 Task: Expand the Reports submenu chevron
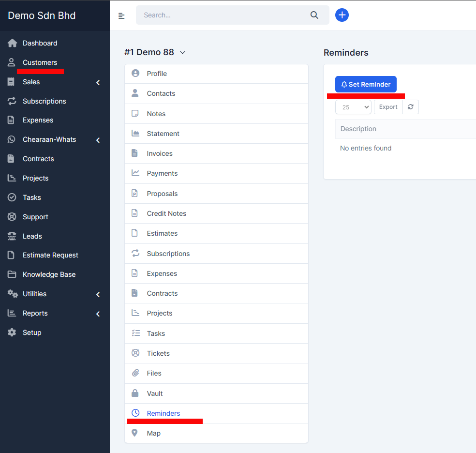(x=98, y=314)
